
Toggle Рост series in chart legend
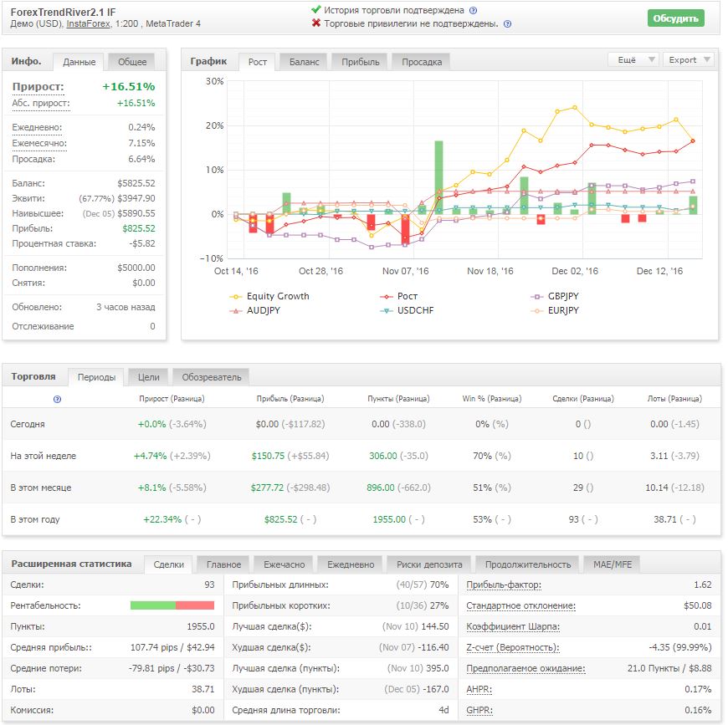(x=398, y=296)
